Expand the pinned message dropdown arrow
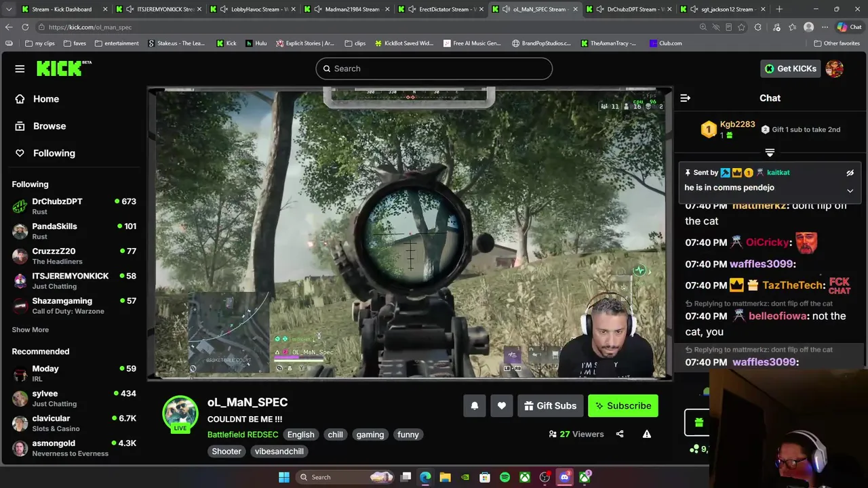868x488 pixels. coord(850,190)
